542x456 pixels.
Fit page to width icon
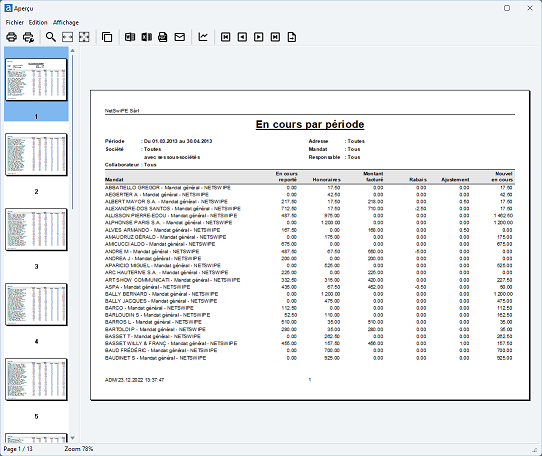coord(67,37)
